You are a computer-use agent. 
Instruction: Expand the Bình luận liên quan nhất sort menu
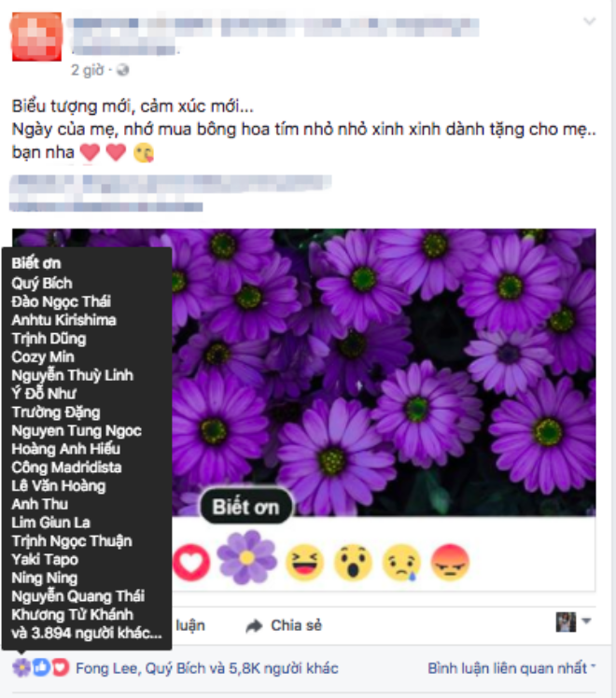(x=511, y=668)
